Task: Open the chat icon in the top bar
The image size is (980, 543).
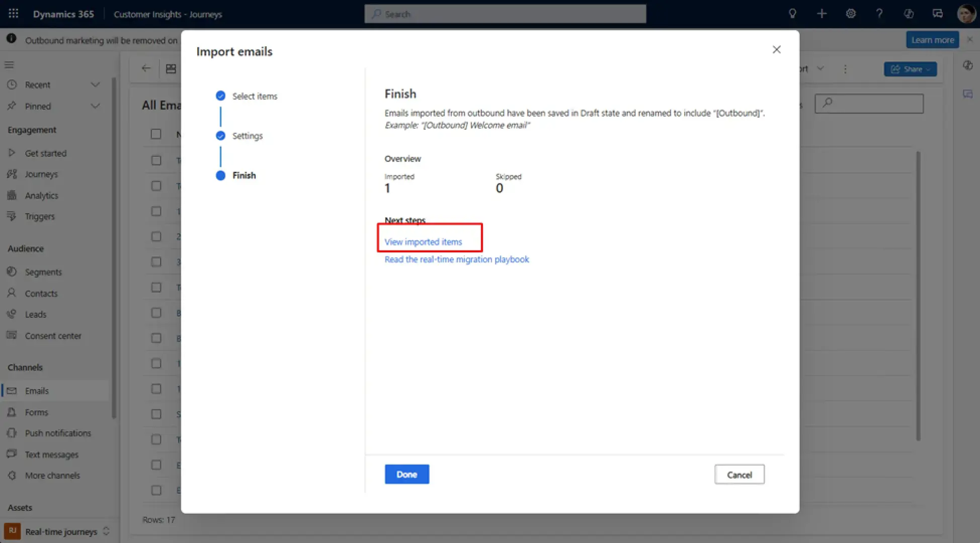Action: 937,14
